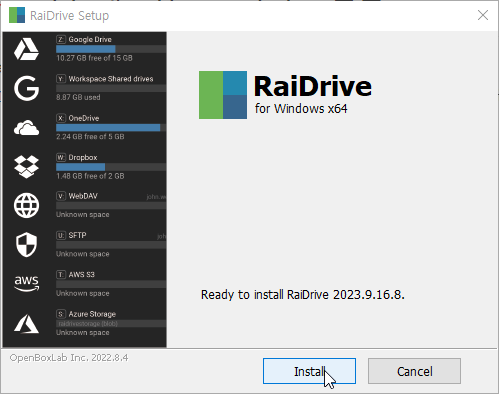Screen dimensions: 499x394
Task: Click the large RaiDrive logo graphic
Action: [223, 95]
